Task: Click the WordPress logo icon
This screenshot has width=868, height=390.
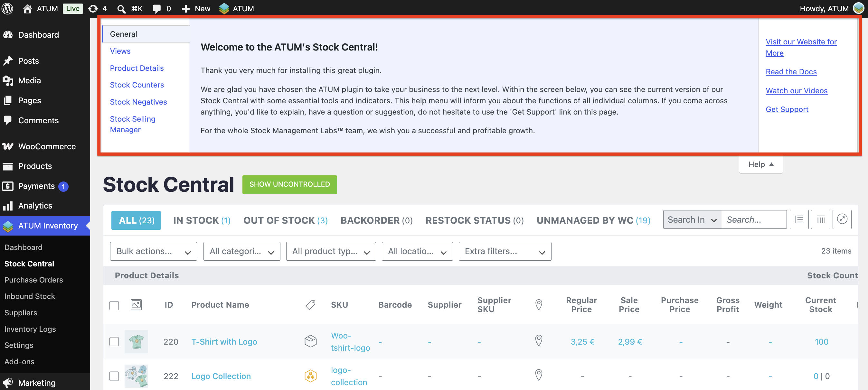Action: 7,8
